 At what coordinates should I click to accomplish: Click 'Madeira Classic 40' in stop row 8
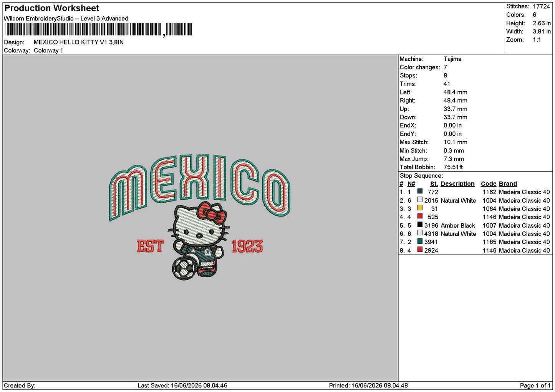[x=524, y=250]
